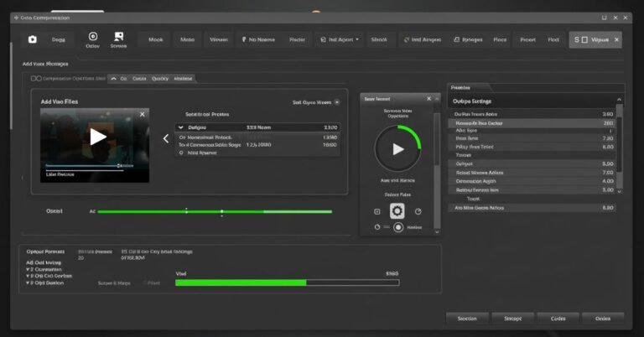Viewport: 644px width, 337px height.
Task: Click the green progress bar at bottom
Action: [287, 283]
